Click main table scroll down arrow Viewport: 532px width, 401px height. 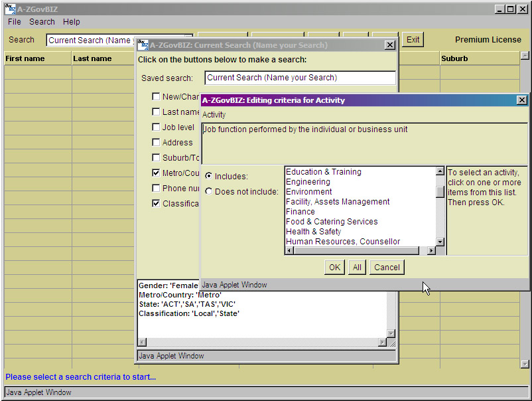[x=525, y=364]
